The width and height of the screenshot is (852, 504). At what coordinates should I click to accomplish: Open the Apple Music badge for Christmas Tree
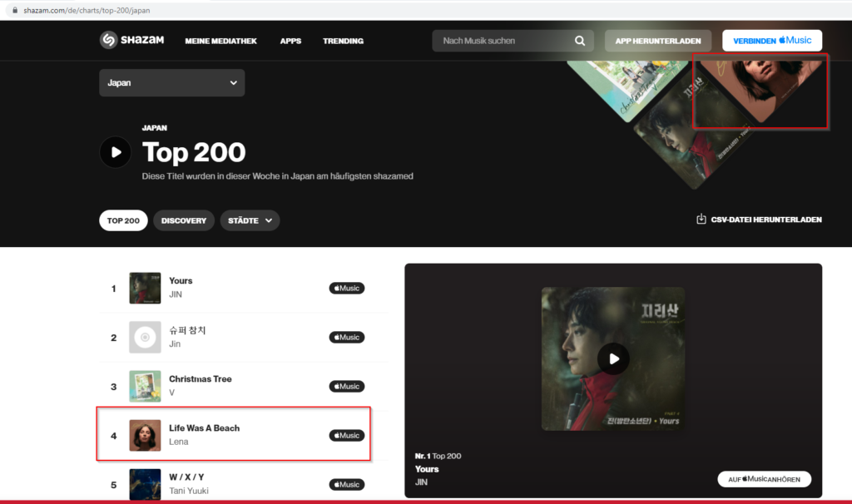(347, 386)
